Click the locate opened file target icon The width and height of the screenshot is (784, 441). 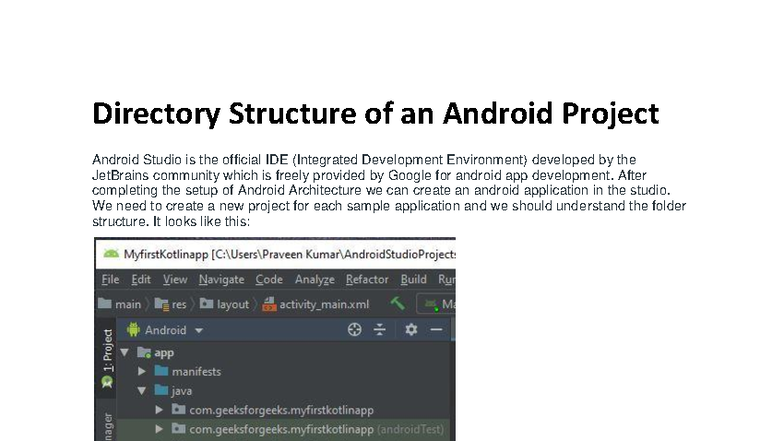coord(354,330)
